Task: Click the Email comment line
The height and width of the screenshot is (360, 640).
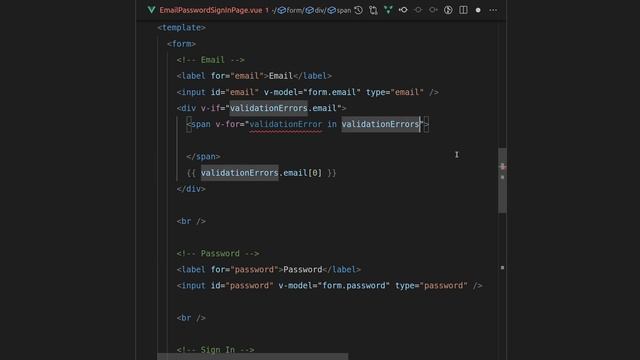Action: pyautogui.click(x=211, y=60)
